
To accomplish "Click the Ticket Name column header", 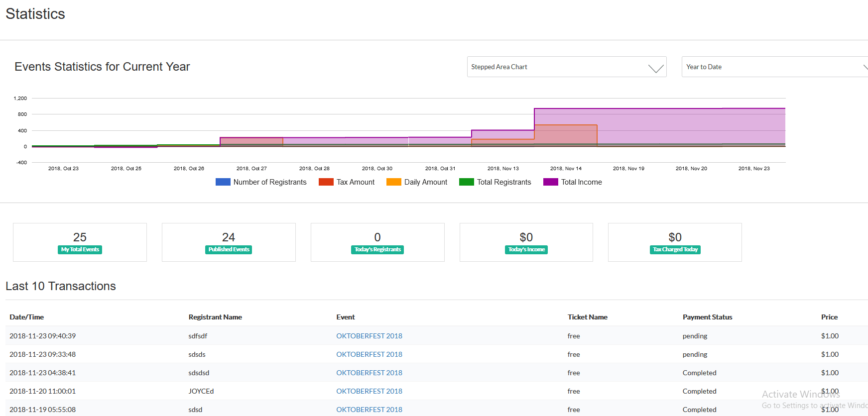I will point(588,317).
